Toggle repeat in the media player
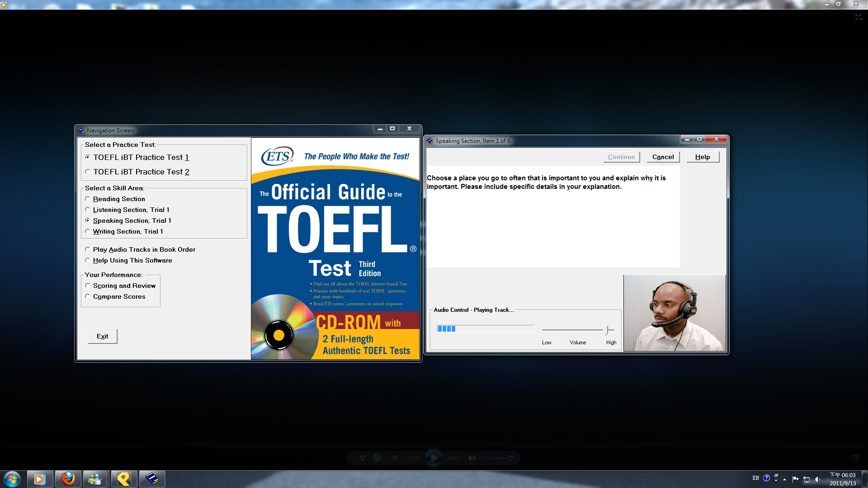Screen dimensions: 868x488 point(377,458)
